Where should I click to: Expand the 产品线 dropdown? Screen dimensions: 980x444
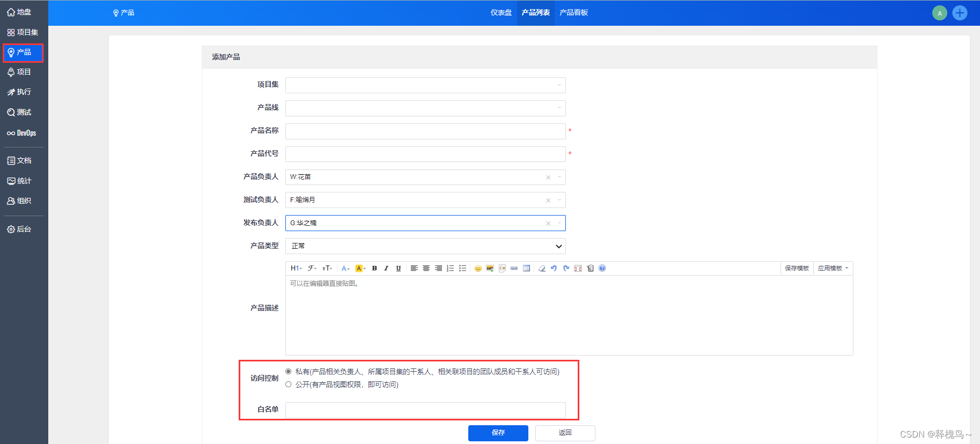(x=425, y=108)
